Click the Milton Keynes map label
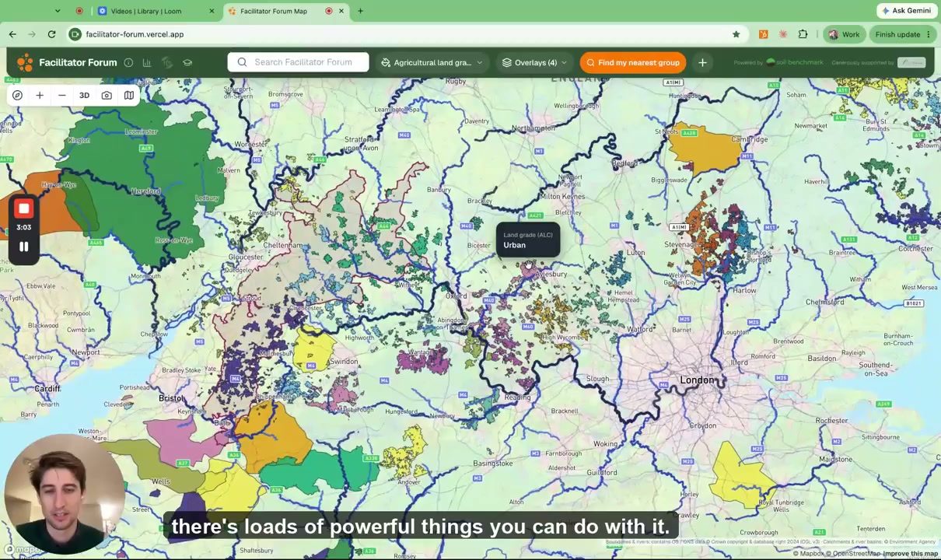941x560 pixels. tap(562, 196)
